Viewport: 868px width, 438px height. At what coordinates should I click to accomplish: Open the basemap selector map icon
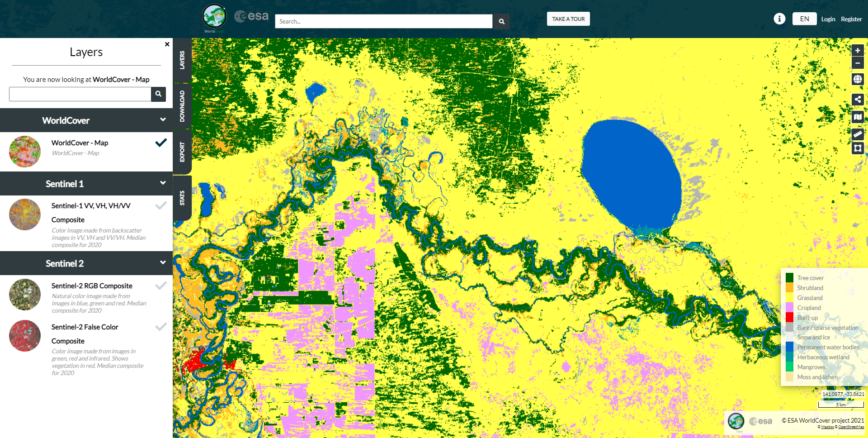[x=858, y=117]
